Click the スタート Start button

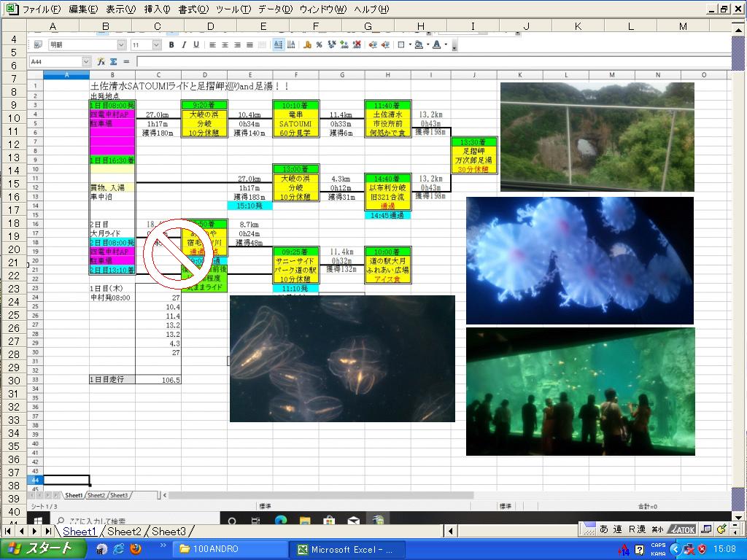coord(41,549)
